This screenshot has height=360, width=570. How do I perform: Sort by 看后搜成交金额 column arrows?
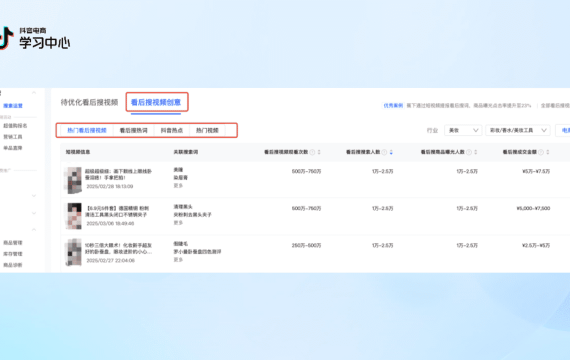(547, 152)
